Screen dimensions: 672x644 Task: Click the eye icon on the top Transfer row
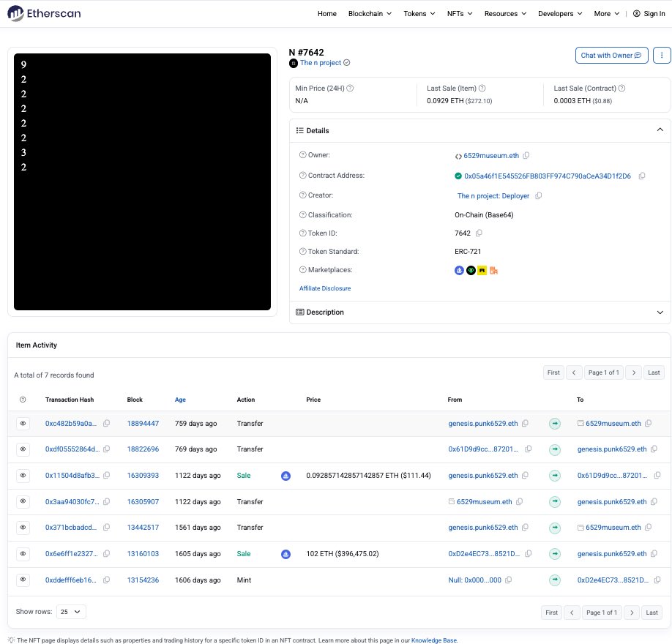[x=23, y=423]
